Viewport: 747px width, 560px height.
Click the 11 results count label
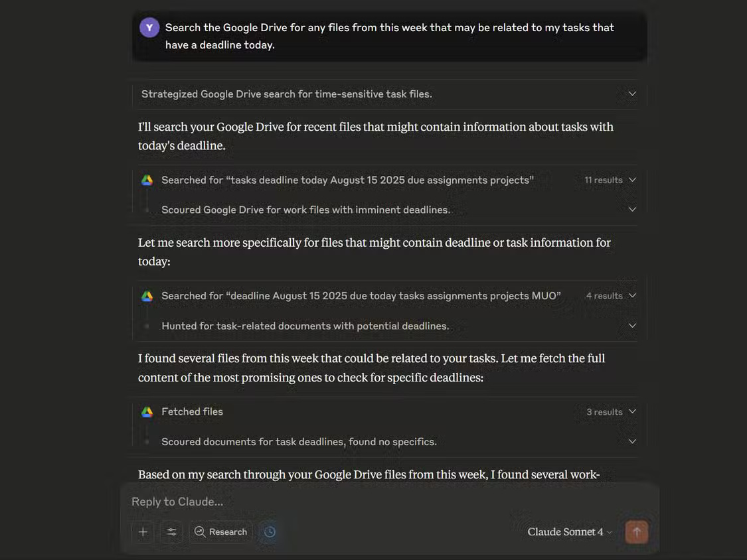(603, 179)
